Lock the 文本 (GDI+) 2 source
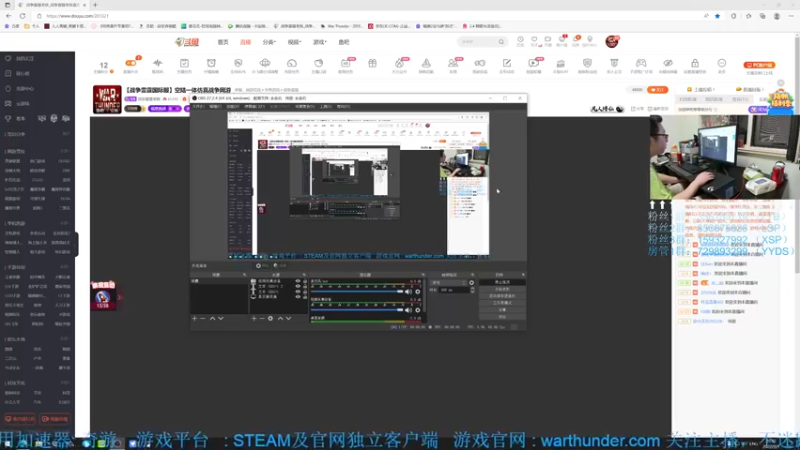The image size is (800, 450). [305, 286]
